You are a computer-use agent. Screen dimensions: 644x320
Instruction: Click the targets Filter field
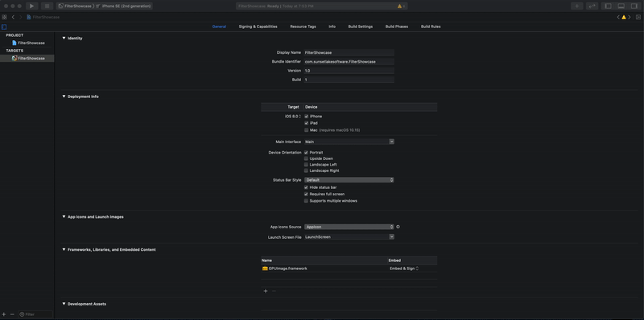coord(35,314)
